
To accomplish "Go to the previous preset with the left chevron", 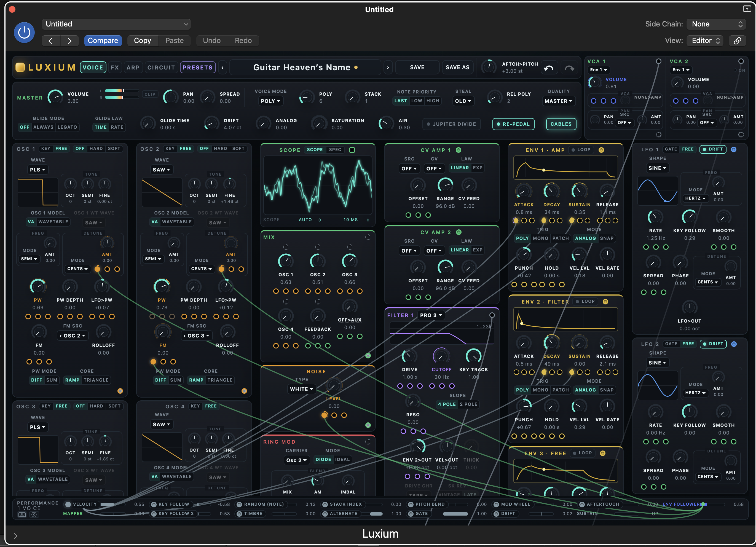I will coord(222,68).
